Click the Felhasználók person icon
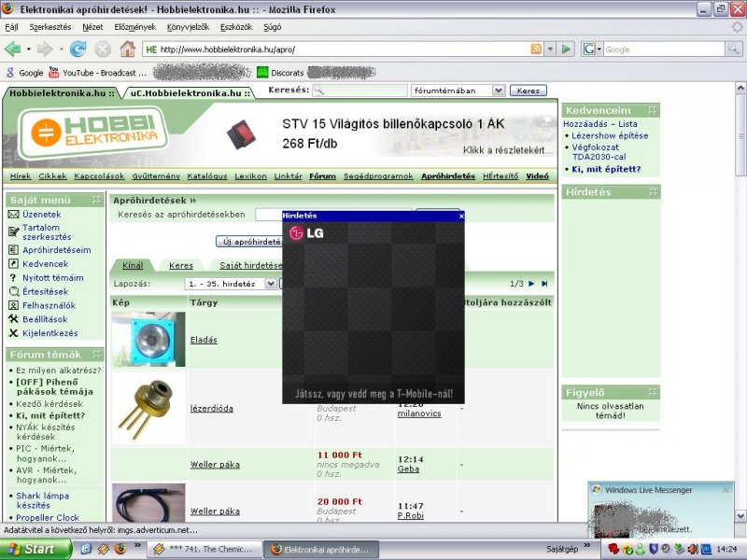The height and width of the screenshot is (560, 747). [x=13, y=306]
